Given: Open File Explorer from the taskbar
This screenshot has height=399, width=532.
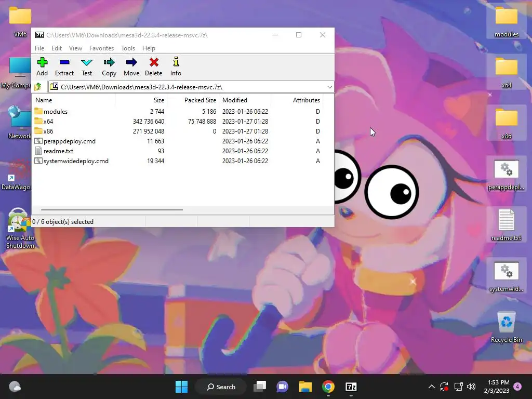Looking at the screenshot, I should coord(305,387).
